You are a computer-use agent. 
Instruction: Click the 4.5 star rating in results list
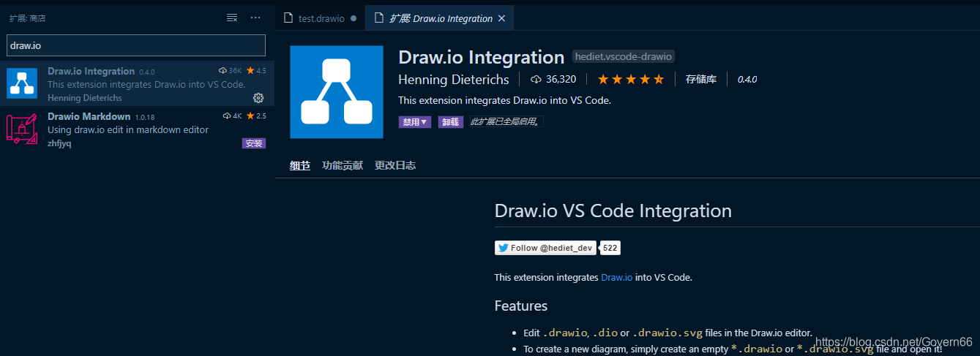(x=256, y=71)
